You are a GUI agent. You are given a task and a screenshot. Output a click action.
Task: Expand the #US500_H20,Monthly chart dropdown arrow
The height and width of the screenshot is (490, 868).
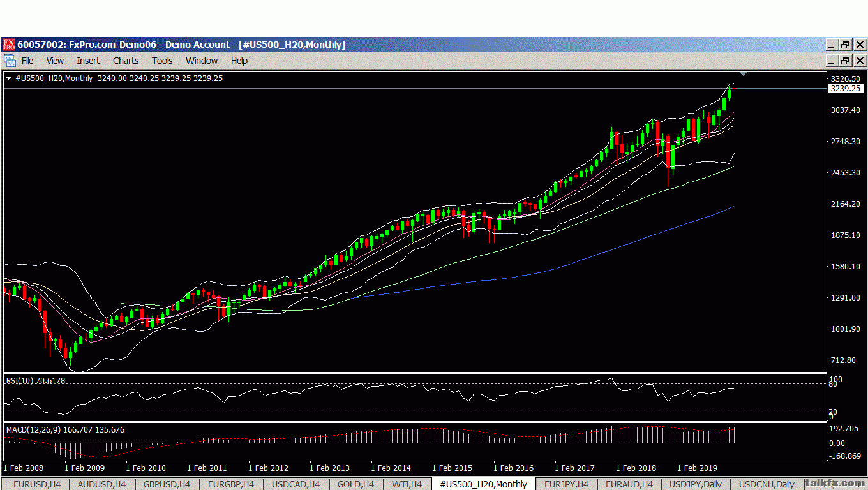pyautogui.click(x=8, y=78)
